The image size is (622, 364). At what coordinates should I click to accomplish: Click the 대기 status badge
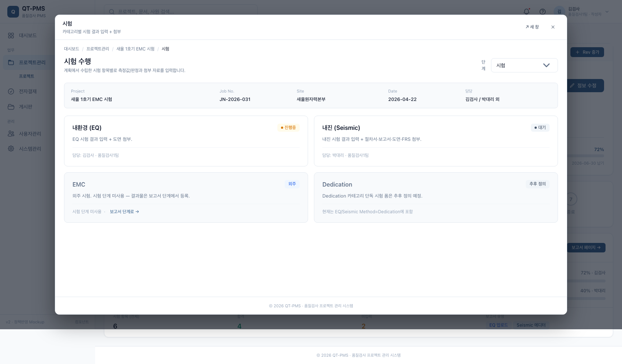click(x=540, y=128)
